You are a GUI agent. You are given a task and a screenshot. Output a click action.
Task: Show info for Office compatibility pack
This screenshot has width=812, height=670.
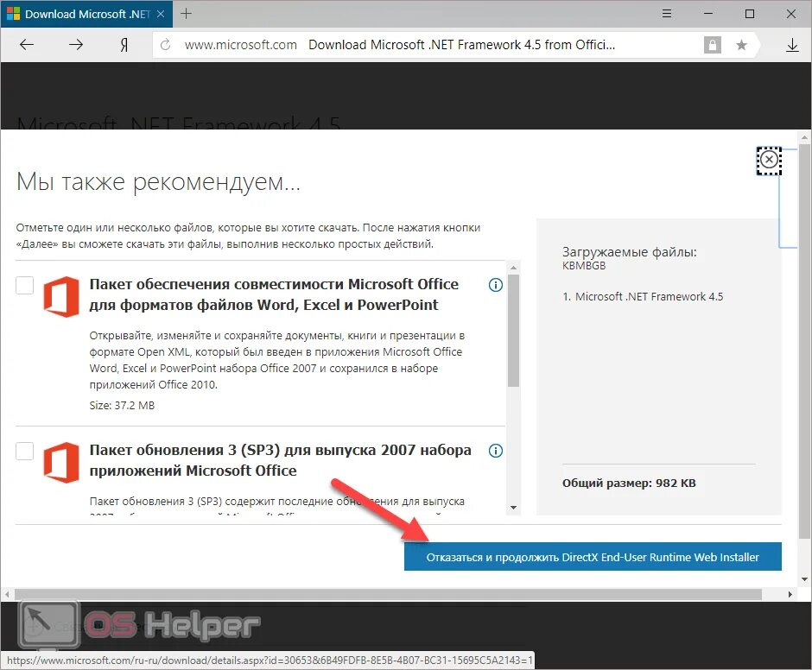[496, 285]
